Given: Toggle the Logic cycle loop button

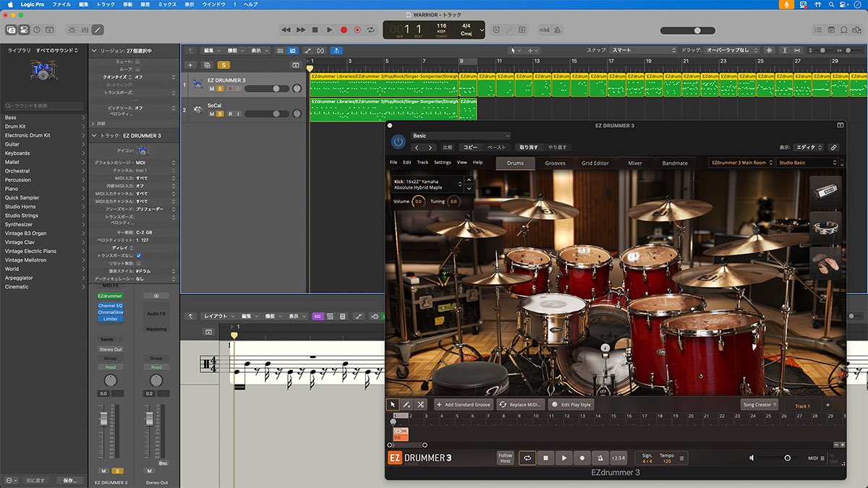Looking at the screenshot, I should coord(371,30).
